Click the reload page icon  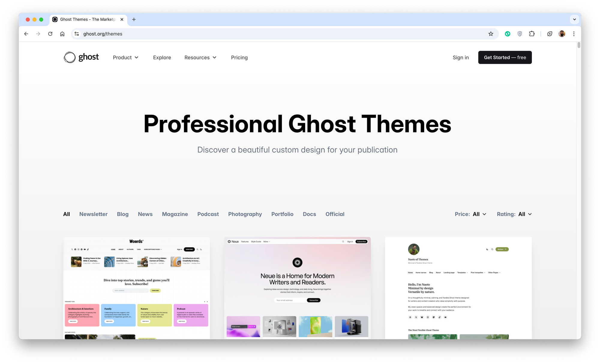[50, 34]
